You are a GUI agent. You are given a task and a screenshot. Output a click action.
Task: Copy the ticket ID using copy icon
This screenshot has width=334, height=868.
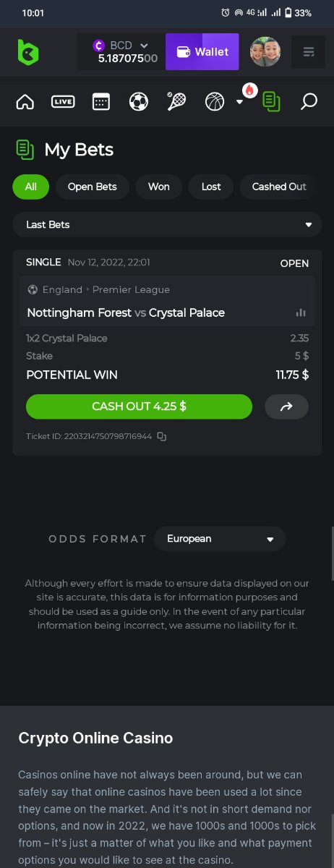point(162,436)
